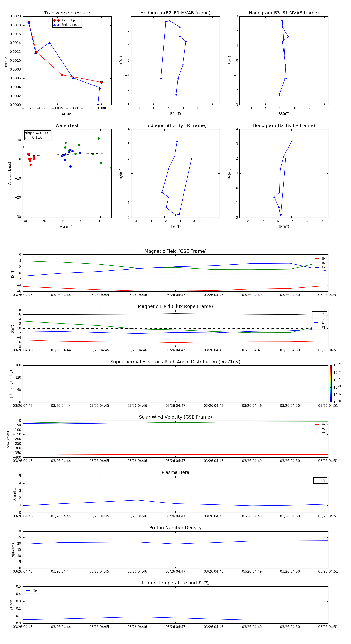
Task: Click the 0.0020 tick on Transverse pressure axis
Action: tap(15, 16)
